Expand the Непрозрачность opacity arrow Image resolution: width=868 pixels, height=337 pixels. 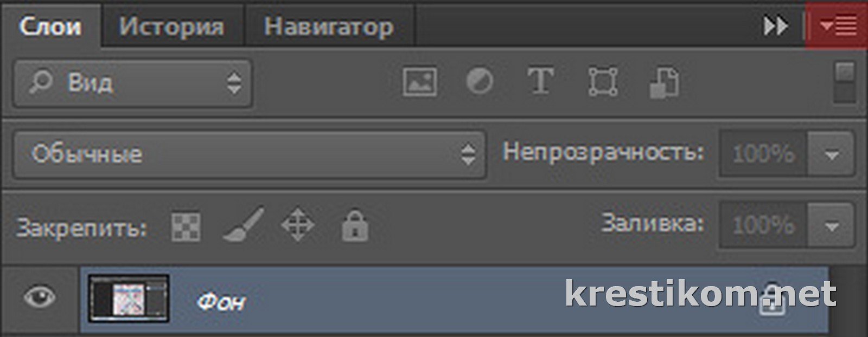pyautogui.click(x=831, y=154)
